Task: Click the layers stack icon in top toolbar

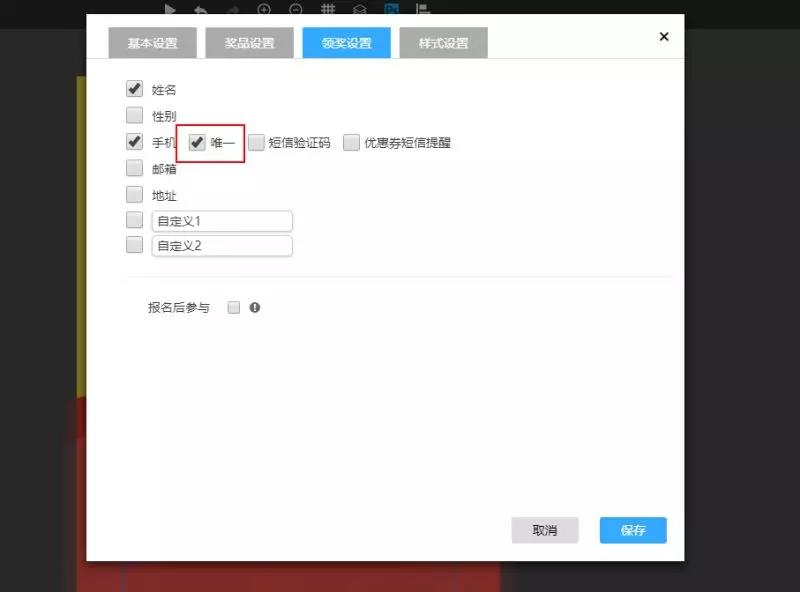Action: (360, 9)
